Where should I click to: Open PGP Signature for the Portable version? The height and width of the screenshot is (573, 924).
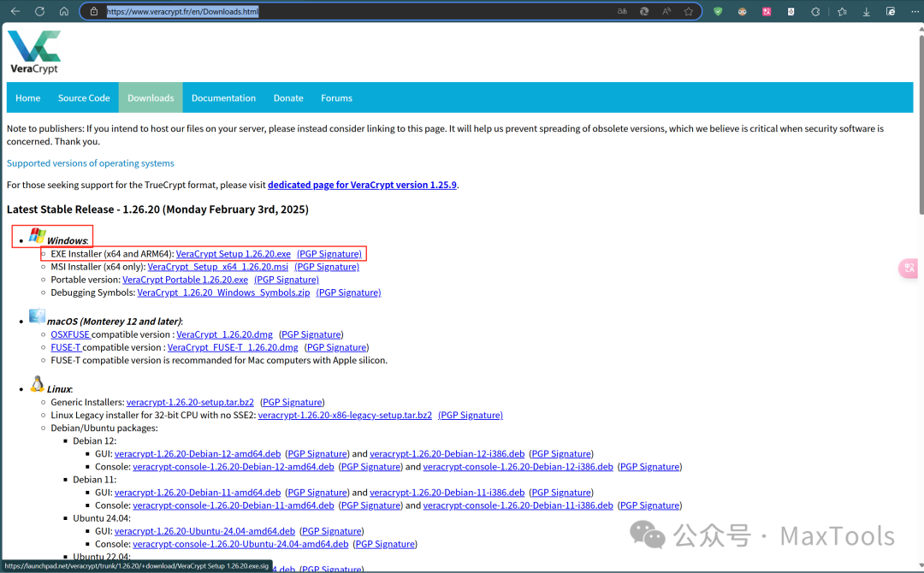(287, 280)
